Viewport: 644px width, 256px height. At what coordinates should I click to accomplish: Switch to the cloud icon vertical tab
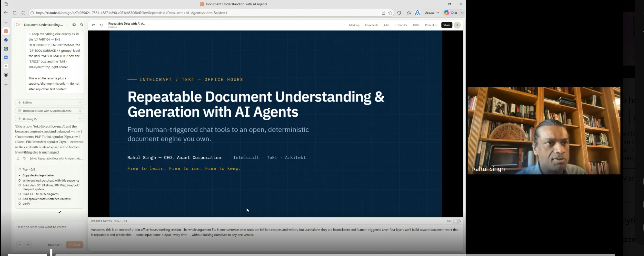coord(6,49)
